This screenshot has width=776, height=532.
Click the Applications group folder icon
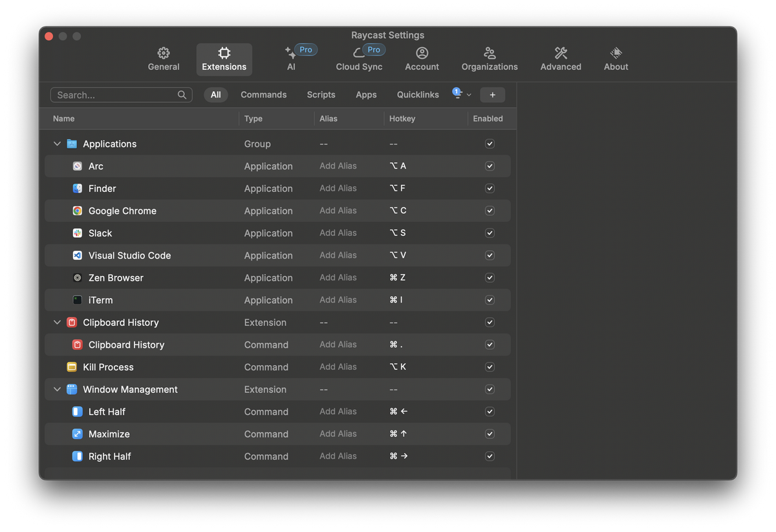point(72,144)
